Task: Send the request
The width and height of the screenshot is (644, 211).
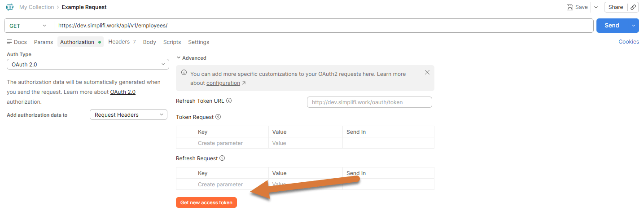Action: point(612,26)
